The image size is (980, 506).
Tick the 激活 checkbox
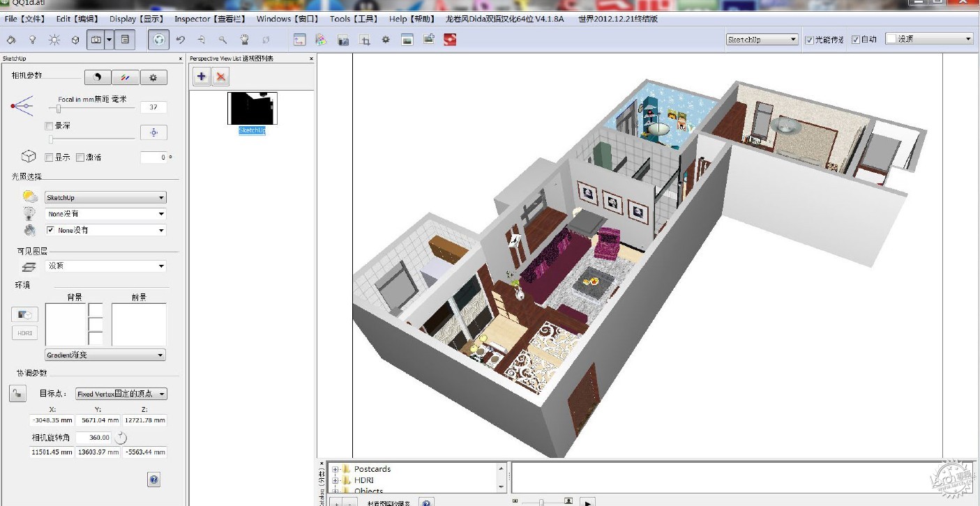coord(80,158)
